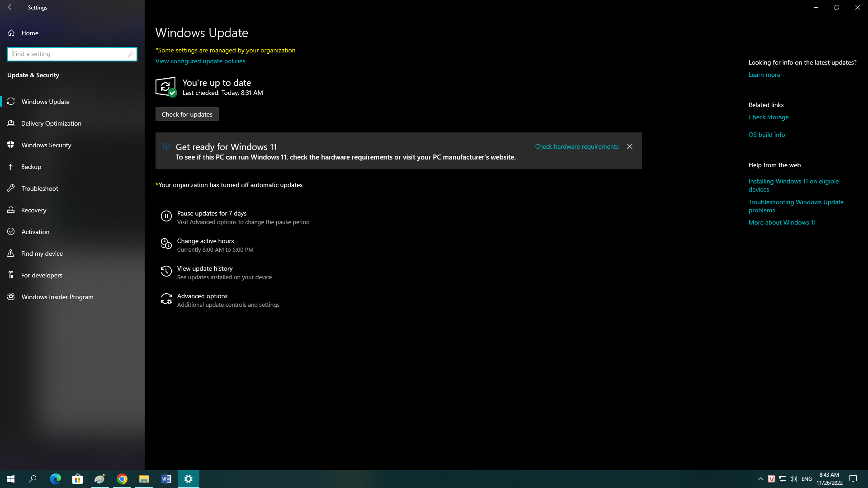Click the Settings gear icon in taskbar
The height and width of the screenshot is (488, 868).
(189, 479)
